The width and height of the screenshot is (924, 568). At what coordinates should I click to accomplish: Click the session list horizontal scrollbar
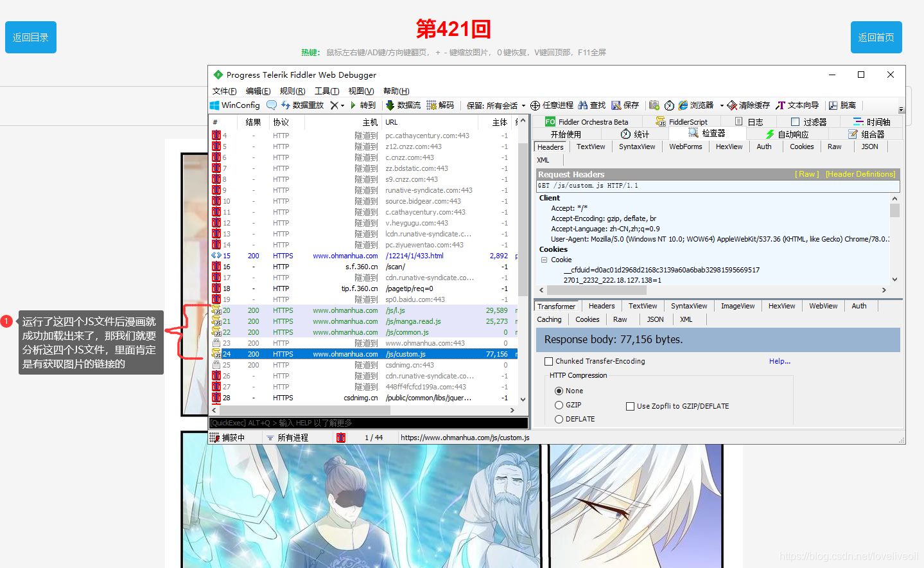coord(363,410)
